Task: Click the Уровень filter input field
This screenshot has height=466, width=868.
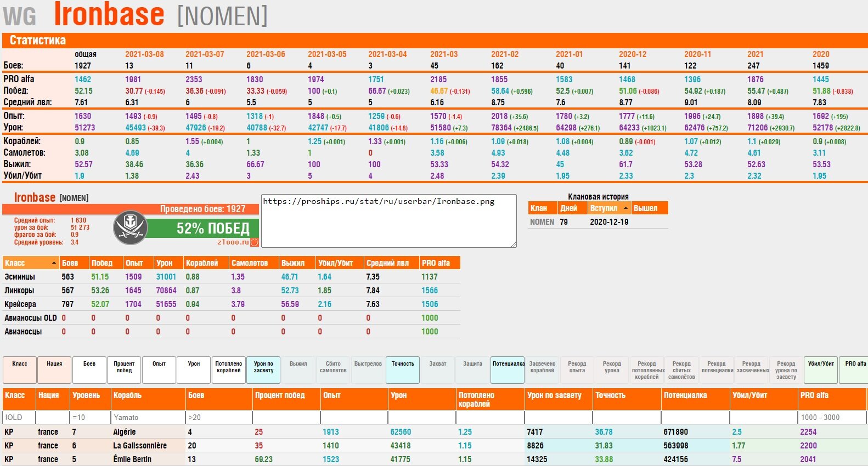Action: point(91,417)
